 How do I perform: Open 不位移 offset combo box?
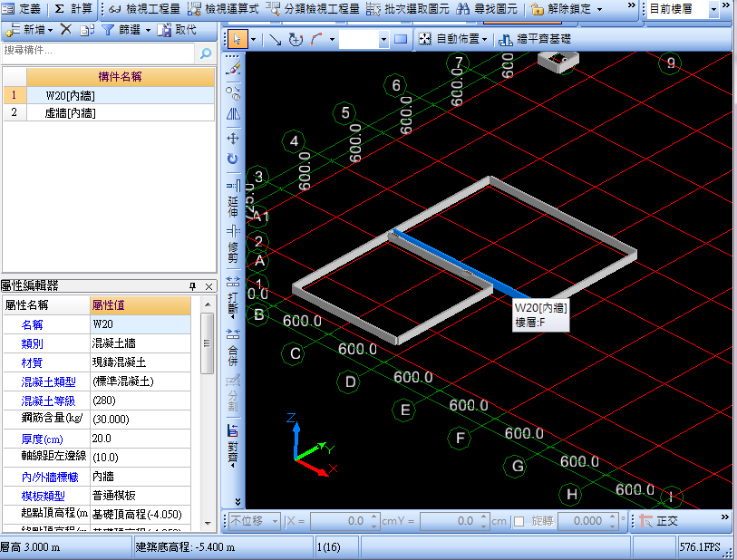255,521
